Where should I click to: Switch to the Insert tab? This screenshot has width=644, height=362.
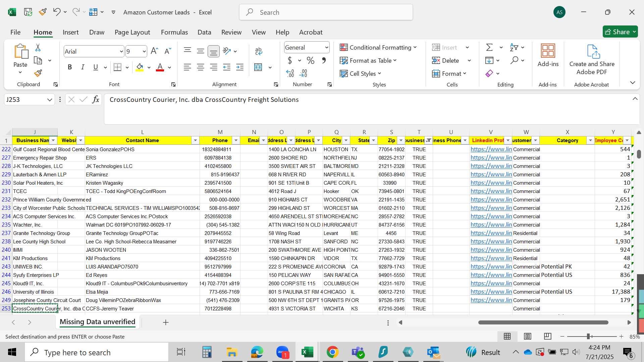(x=70, y=32)
